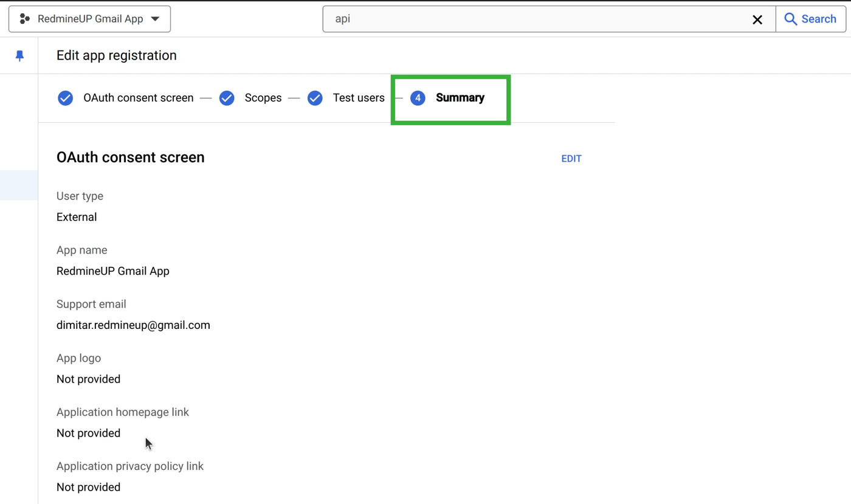Select the Edit app registration page title
Screen dimensions: 851x504
tap(116, 55)
